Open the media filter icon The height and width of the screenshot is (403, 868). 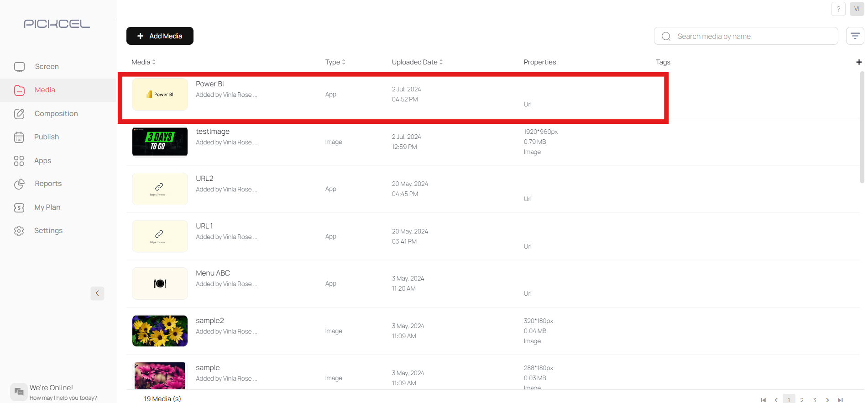click(x=855, y=36)
